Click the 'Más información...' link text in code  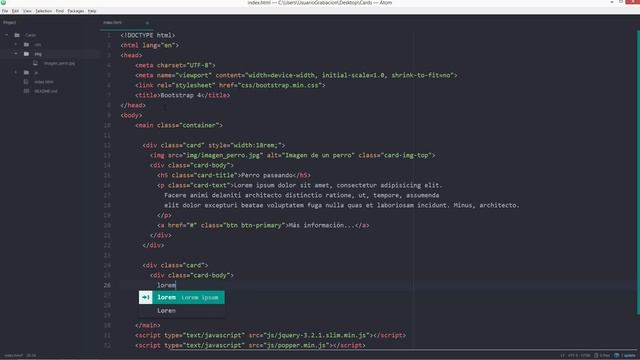click(x=322, y=225)
